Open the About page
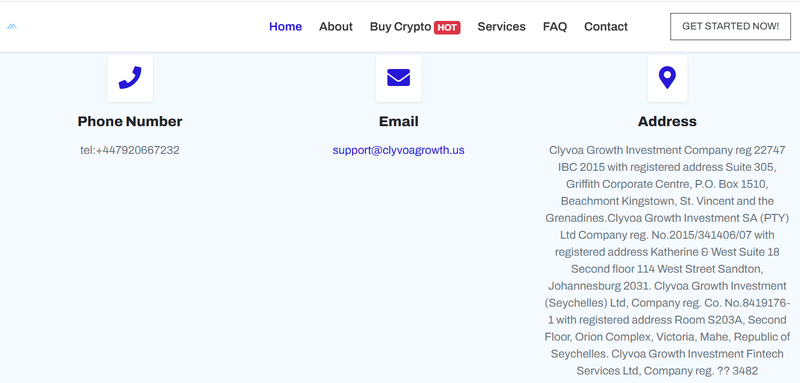 tap(336, 27)
